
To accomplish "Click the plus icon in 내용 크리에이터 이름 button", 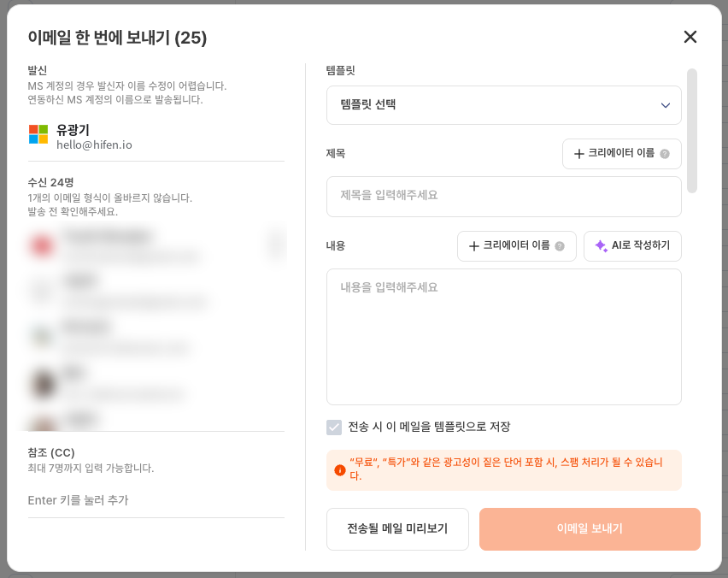I will [x=473, y=246].
